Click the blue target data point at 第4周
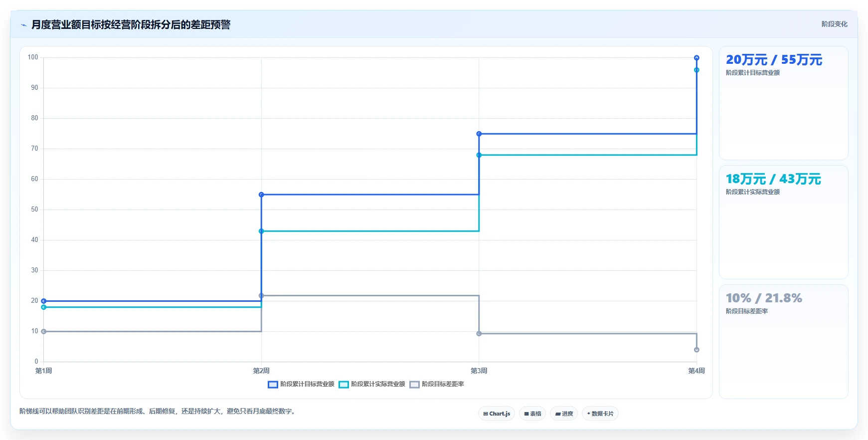Viewport: 868px width, 440px height. click(x=696, y=58)
